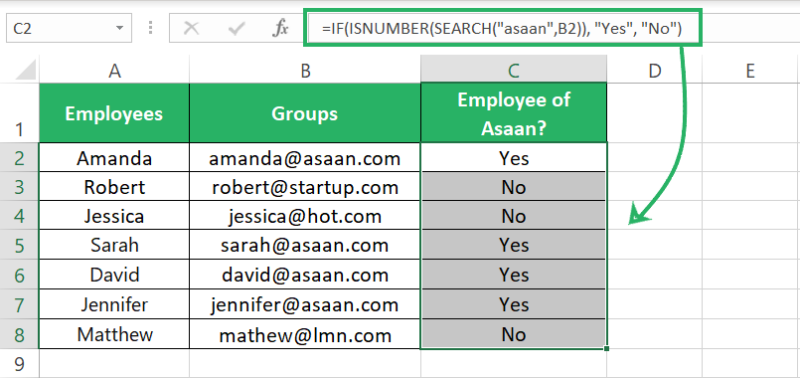This screenshot has height=378, width=800.
Task: Select the Yes result in Amanda's row
Action: click(x=514, y=158)
